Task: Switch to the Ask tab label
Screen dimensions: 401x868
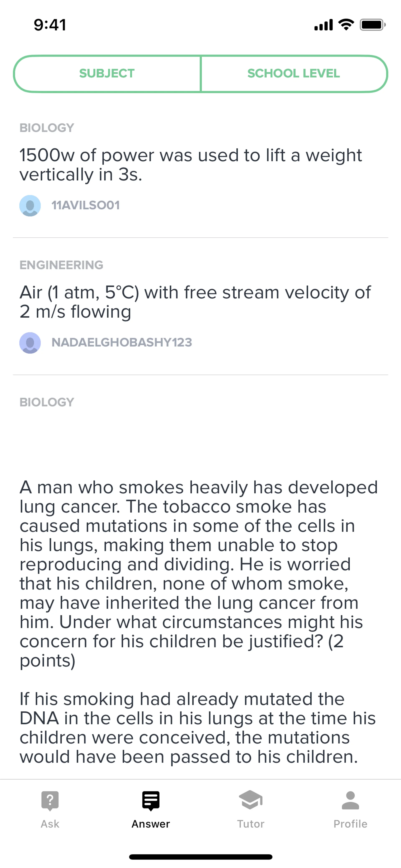Action: click(50, 824)
